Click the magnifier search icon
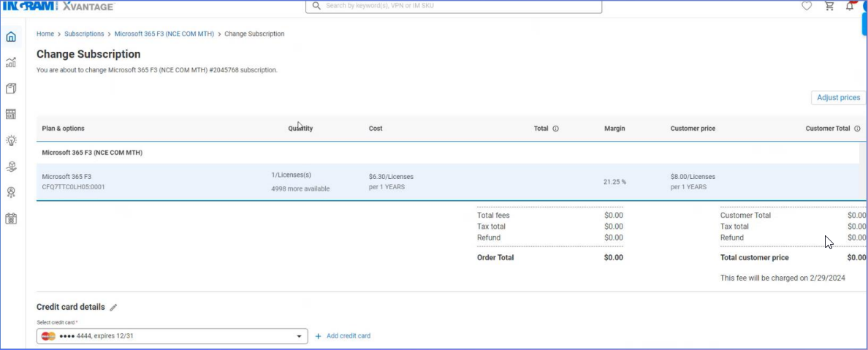The height and width of the screenshot is (350, 868). (316, 6)
